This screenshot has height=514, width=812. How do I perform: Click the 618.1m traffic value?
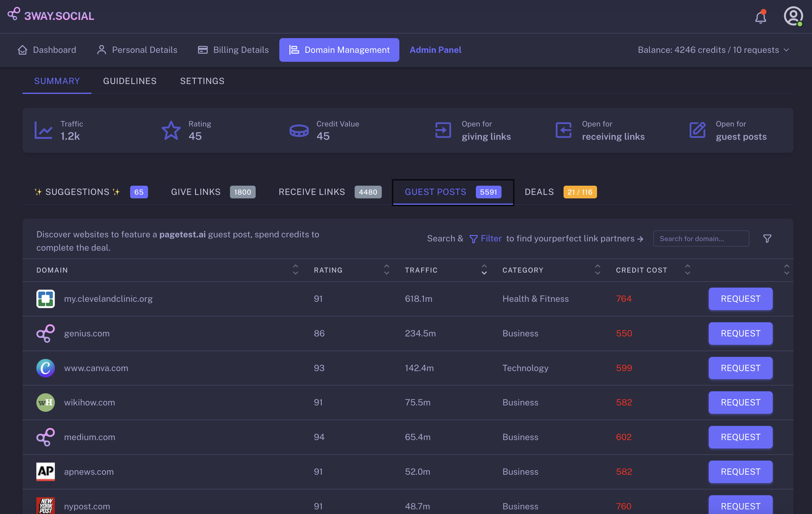418,299
